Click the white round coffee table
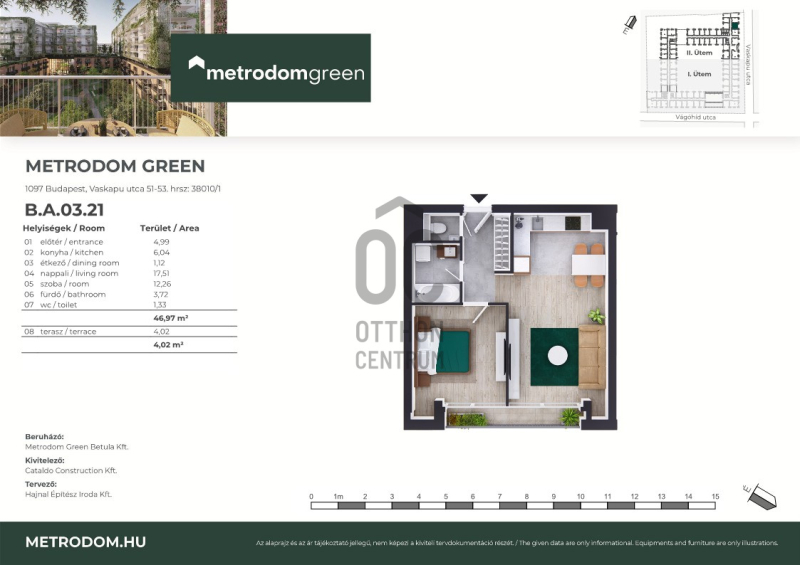 557,356
